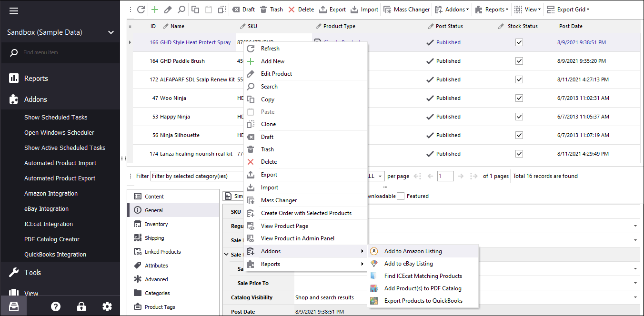Click the lock icon in the bottom bar
644x316 pixels.
pyautogui.click(x=81, y=306)
